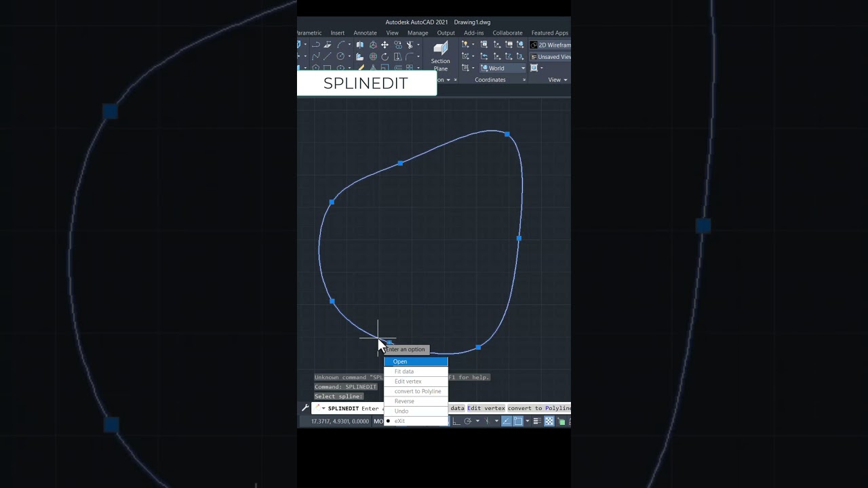Screen dimensions: 868x488
Task: Open the Unsaved View dropdown
Action: 550,56
